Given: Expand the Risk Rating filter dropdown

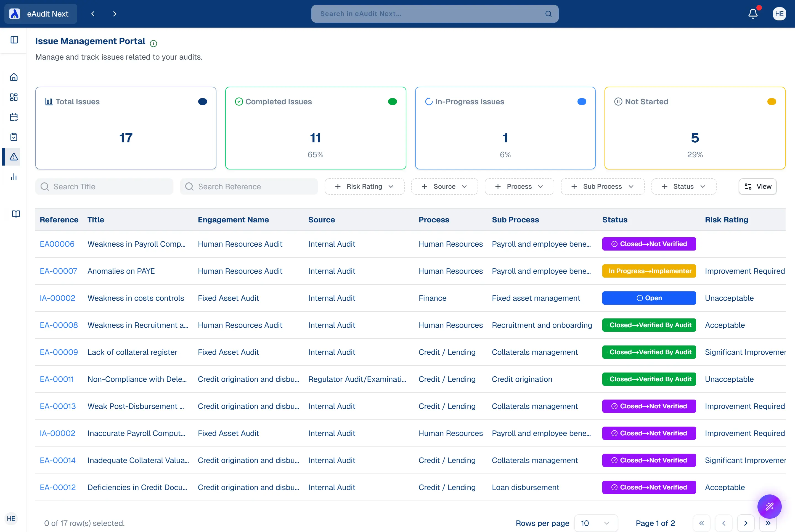Looking at the screenshot, I should 364,187.
